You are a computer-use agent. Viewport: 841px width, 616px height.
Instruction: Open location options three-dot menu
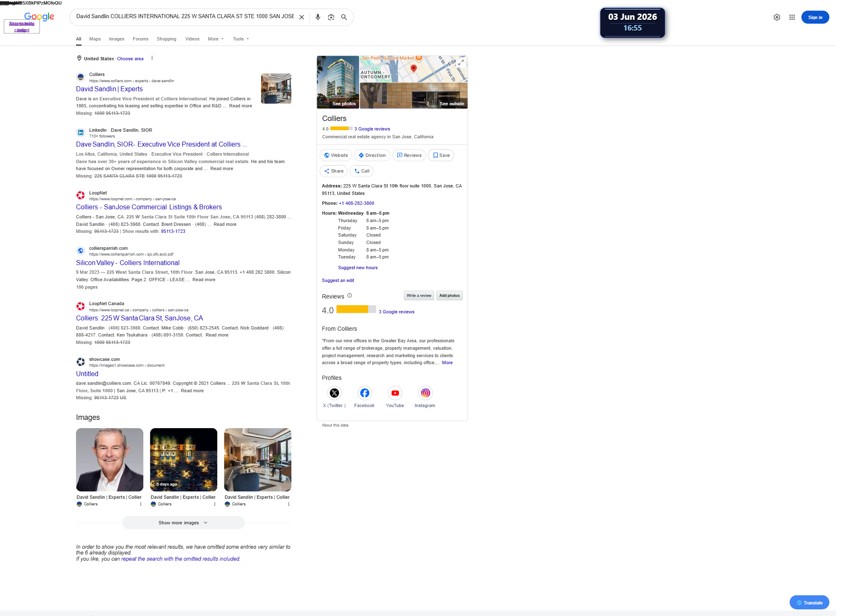click(152, 58)
